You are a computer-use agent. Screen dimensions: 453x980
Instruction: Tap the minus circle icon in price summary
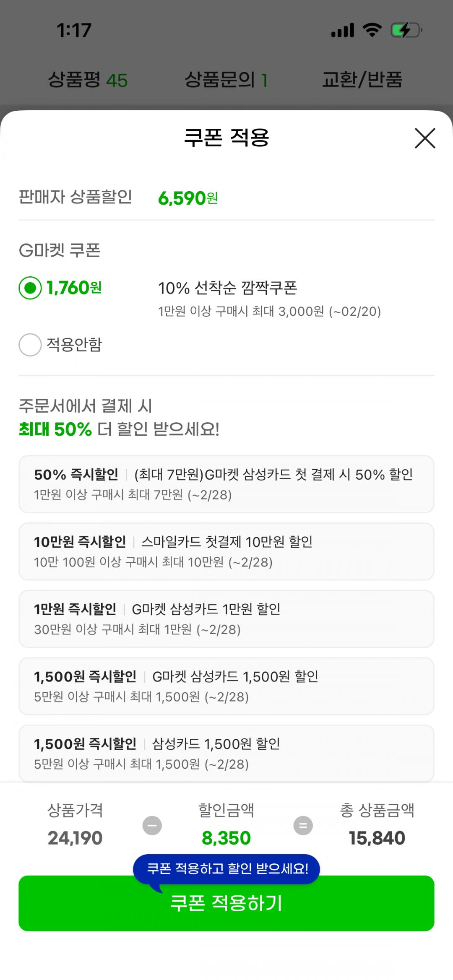tap(152, 826)
